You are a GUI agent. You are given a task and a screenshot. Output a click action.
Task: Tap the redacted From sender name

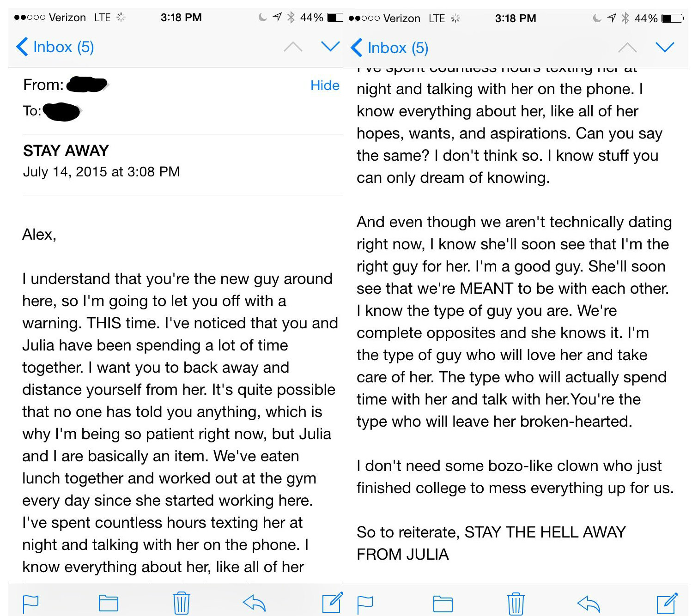pyautogui.click(x=87, y=85)
